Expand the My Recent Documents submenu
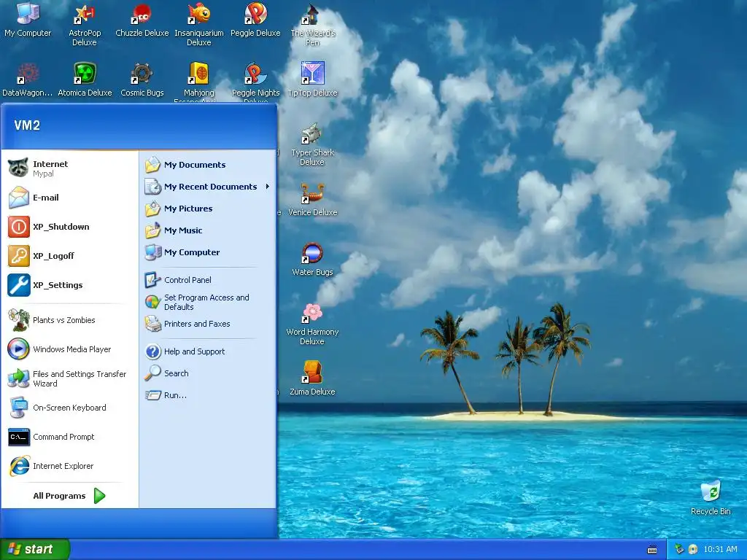Viewport: 747px width, 560px height. tap(208, 187)
